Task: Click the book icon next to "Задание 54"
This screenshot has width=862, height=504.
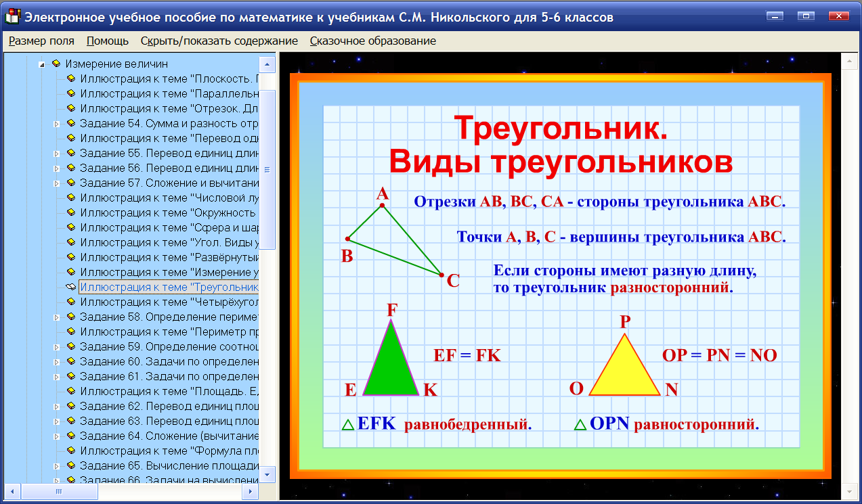Action: [71, 122]
